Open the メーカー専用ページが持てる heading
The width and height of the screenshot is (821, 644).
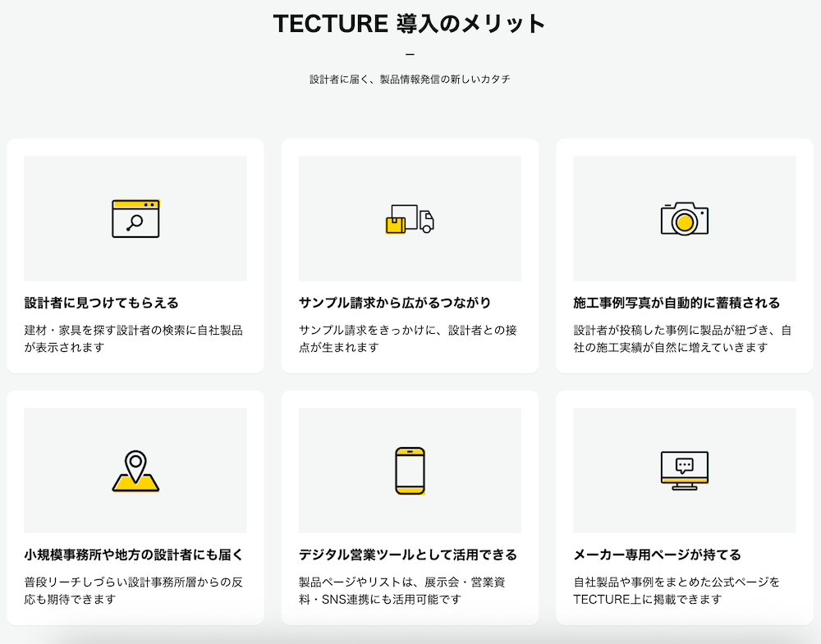[x=657, y=555]
